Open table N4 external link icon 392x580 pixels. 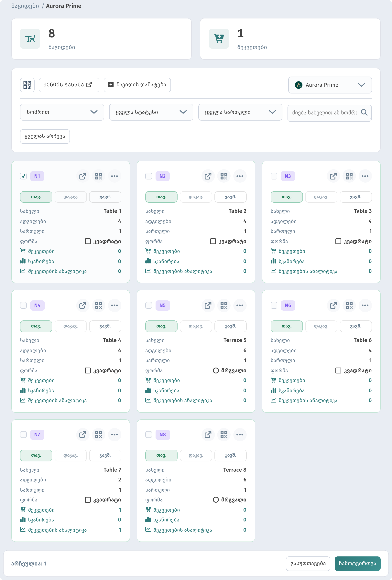[83, 306]
